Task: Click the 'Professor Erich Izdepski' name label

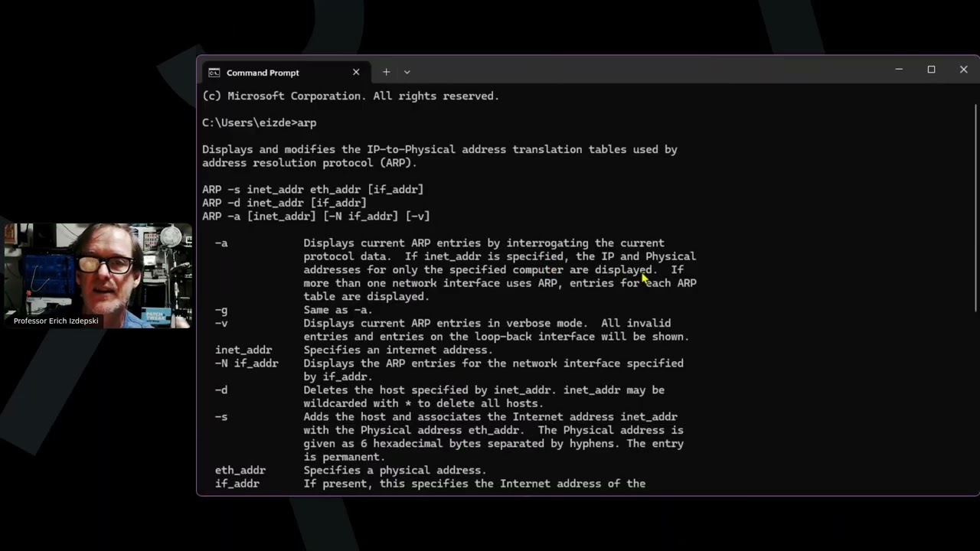Action: [x=56, y=321]
